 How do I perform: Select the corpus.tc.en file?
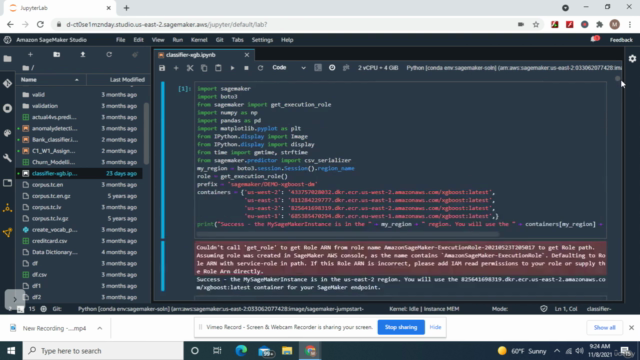click(x=79, y=185)
